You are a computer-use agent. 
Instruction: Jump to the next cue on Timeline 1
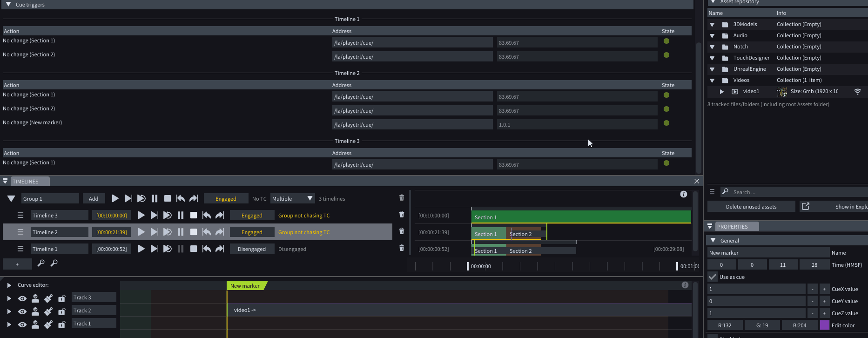[220, 249]
